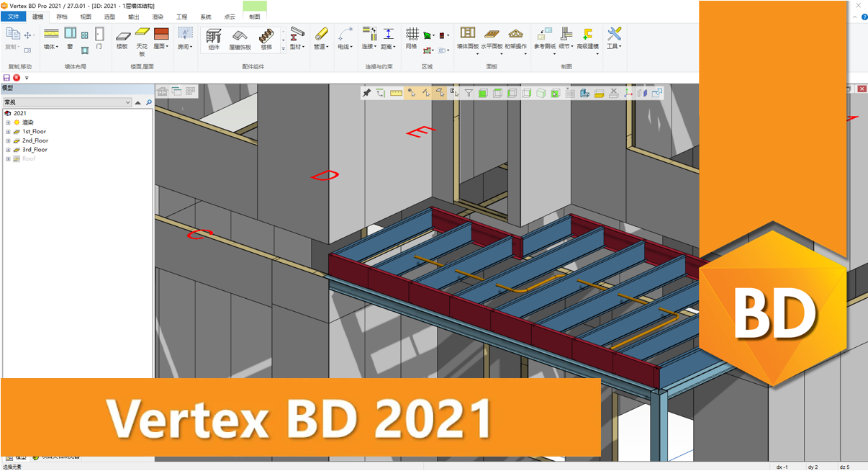
Task: Open the 细节 details dropdown
Action: pos(566,47)
